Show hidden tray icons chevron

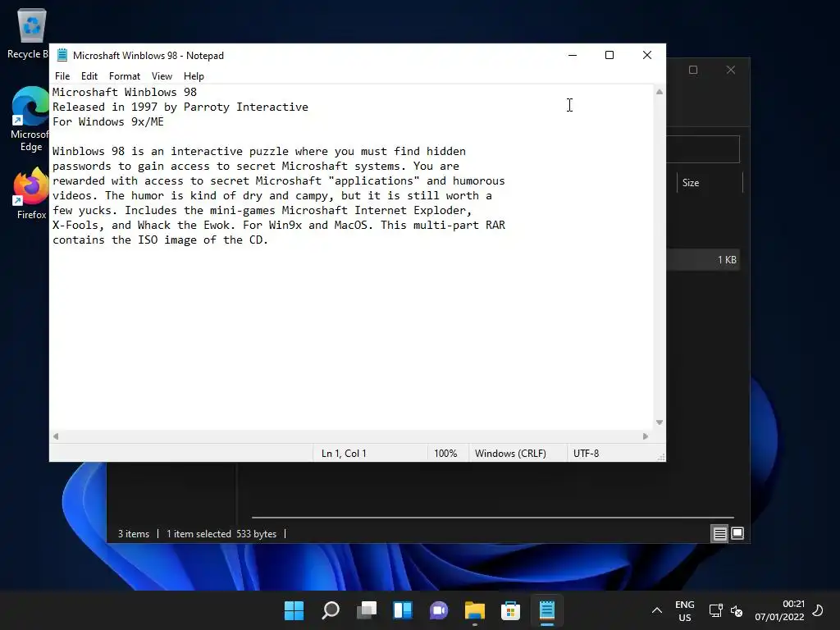pos(657,610)
